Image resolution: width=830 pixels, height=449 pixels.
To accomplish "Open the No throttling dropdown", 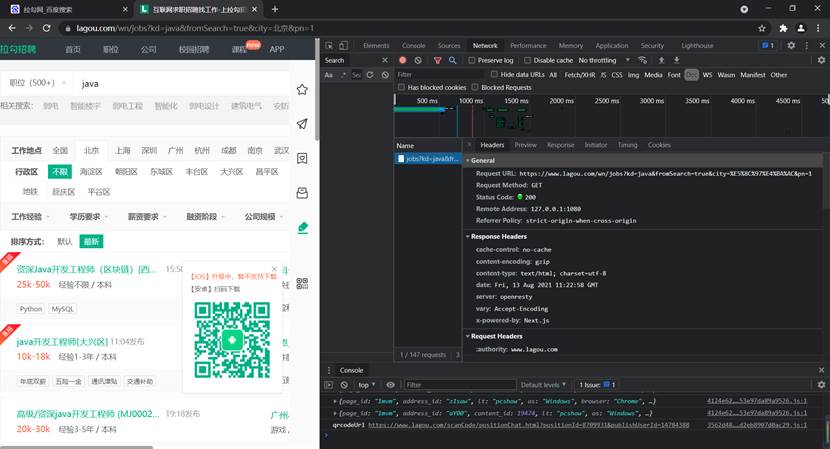I will pyautogui.click(x=604, y=60).
